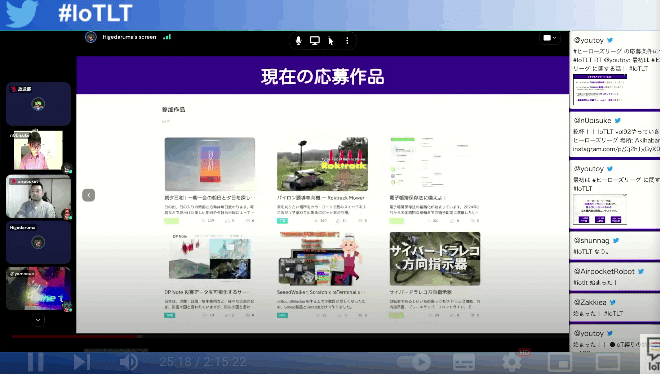Enable theater mode view
The width and height of the screenshot is (660, 374).
(608, 362)
